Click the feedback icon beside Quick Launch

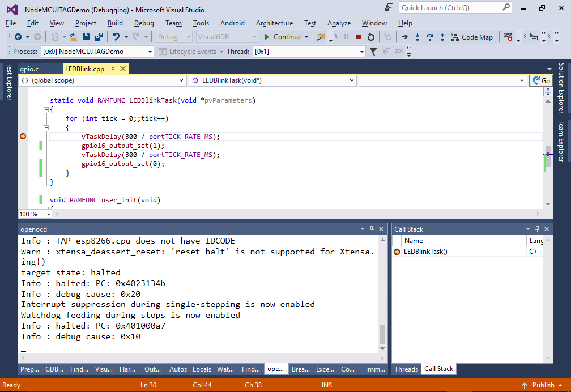389,8
